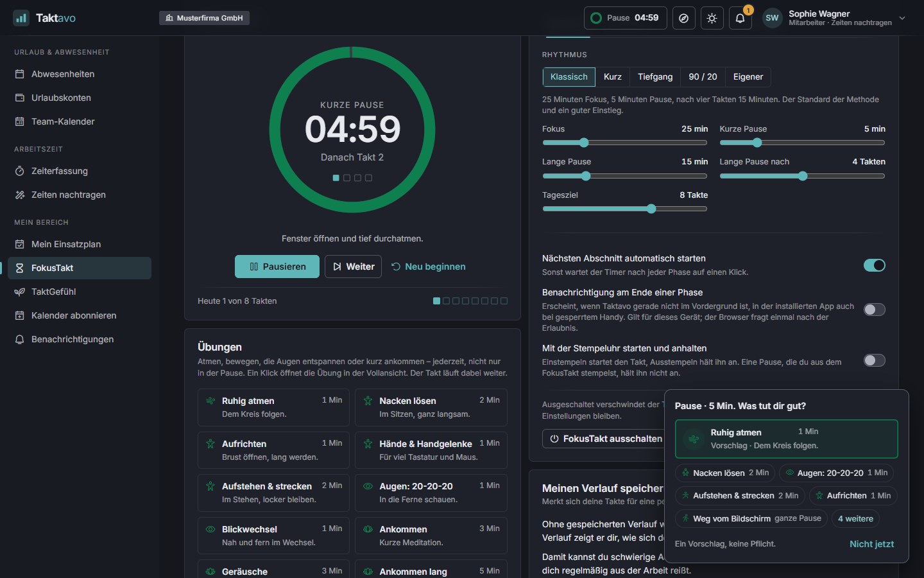The image size is (924, 578).
Task: Click the Taktavo logo icon
Action: tap(21, 18)
